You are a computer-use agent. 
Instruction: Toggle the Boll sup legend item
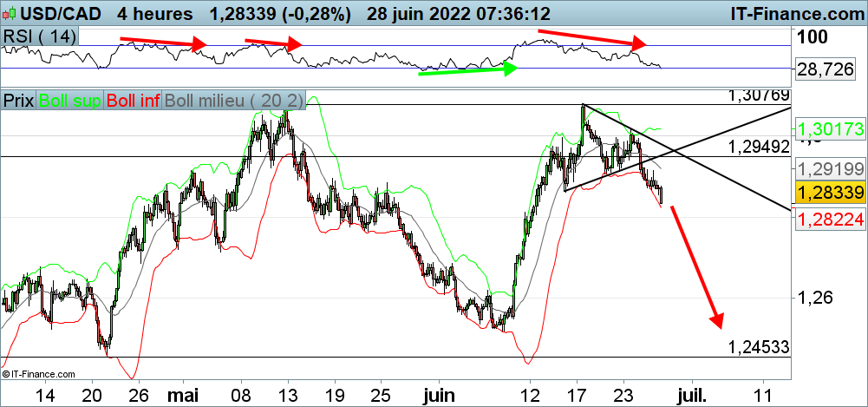point(69,100)
